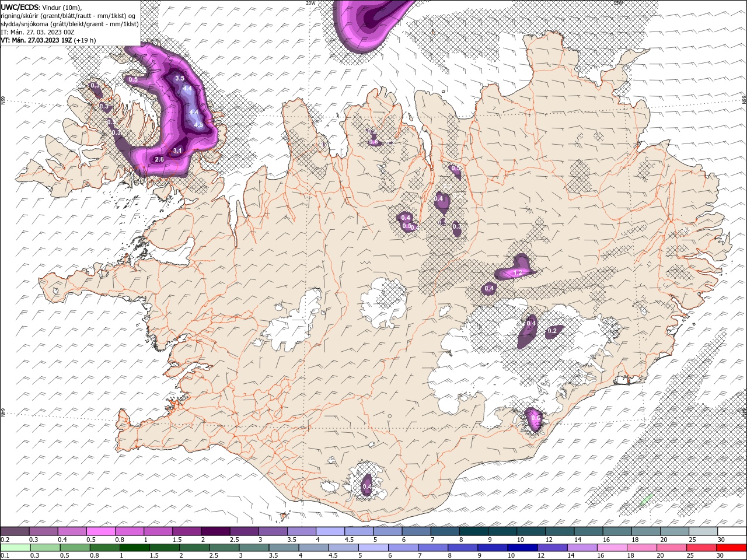747x560 pixels.
Task: Click the bright pink 0.5 swatch in the upper legend
Action: pos(100,531)
